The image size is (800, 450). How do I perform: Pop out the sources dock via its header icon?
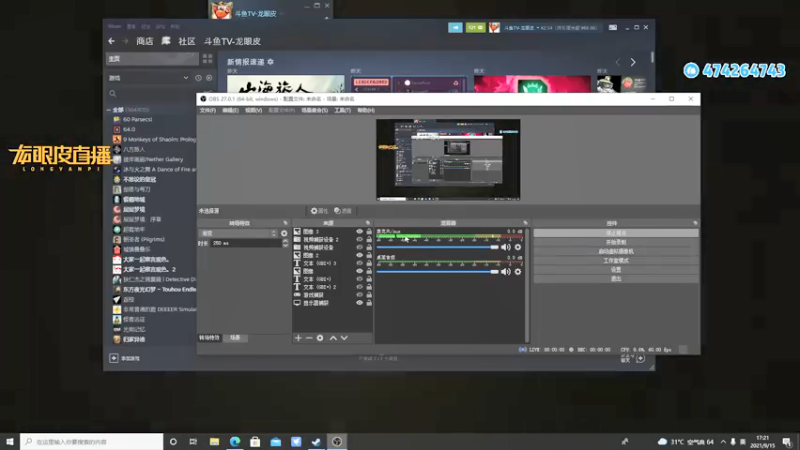(x=368, y=223)
